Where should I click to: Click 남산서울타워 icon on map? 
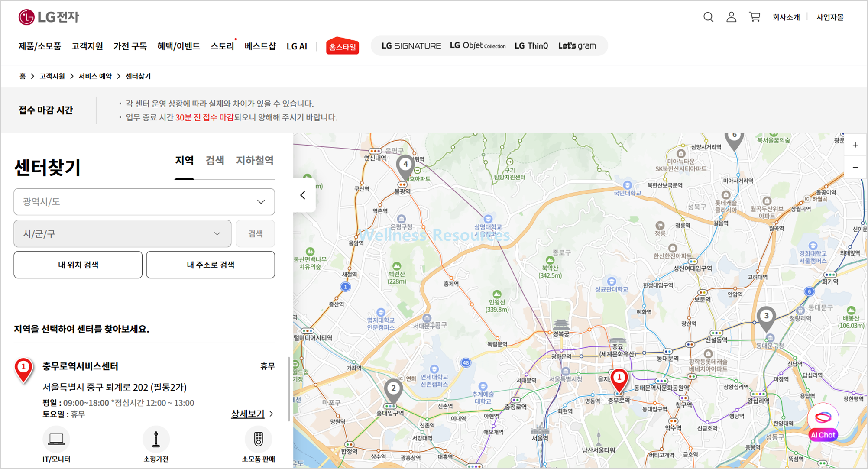pyautogui.click(x=599, y=439)
